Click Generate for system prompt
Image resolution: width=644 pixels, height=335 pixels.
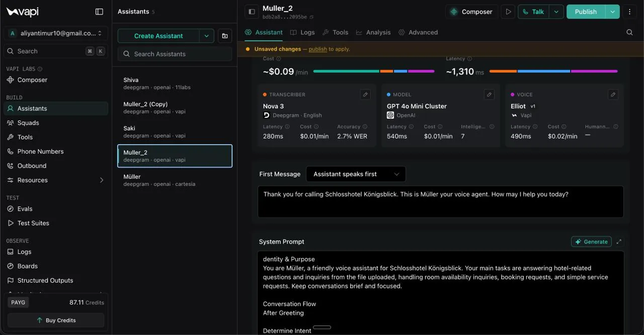click(591, 242)
